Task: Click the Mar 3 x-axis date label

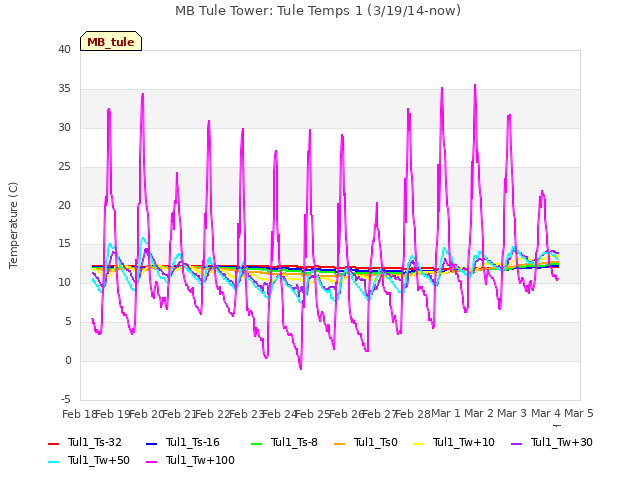Action: click(x=512, y=413)
